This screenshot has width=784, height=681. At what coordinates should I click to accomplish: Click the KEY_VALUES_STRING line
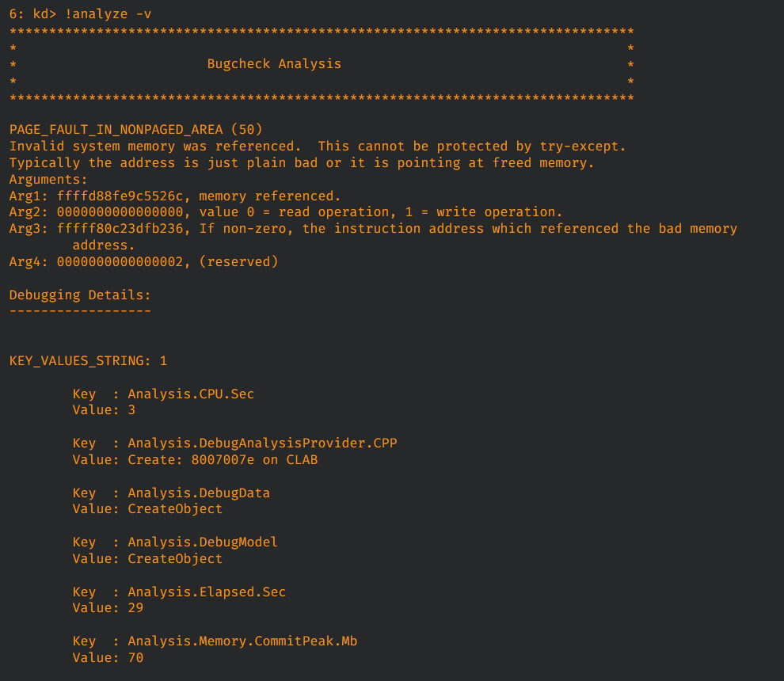pos(88,360)
